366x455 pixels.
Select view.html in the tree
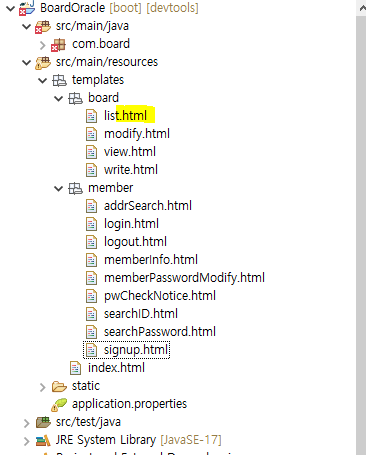130,152
